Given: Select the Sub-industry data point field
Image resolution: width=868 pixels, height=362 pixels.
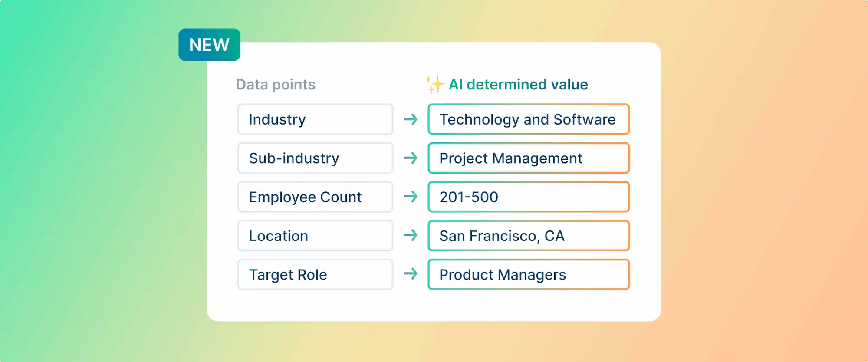Looking at the screenshot, I should (315, 158).
